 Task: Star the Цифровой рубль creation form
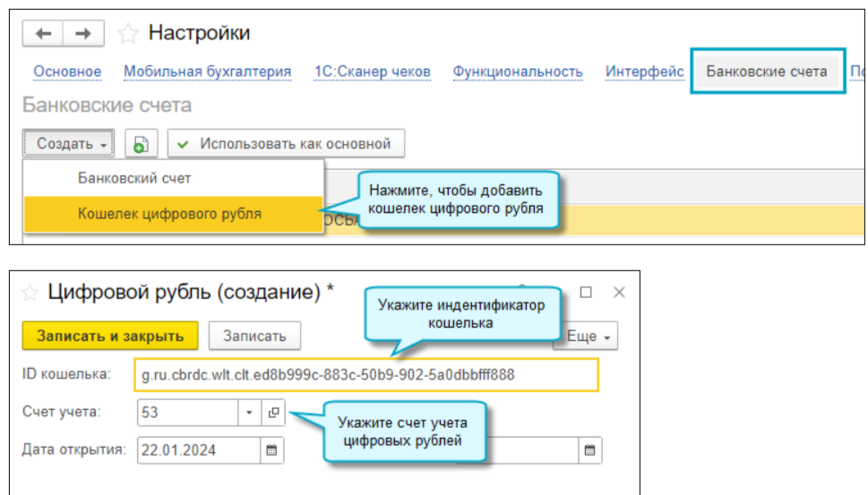(30, 292)
